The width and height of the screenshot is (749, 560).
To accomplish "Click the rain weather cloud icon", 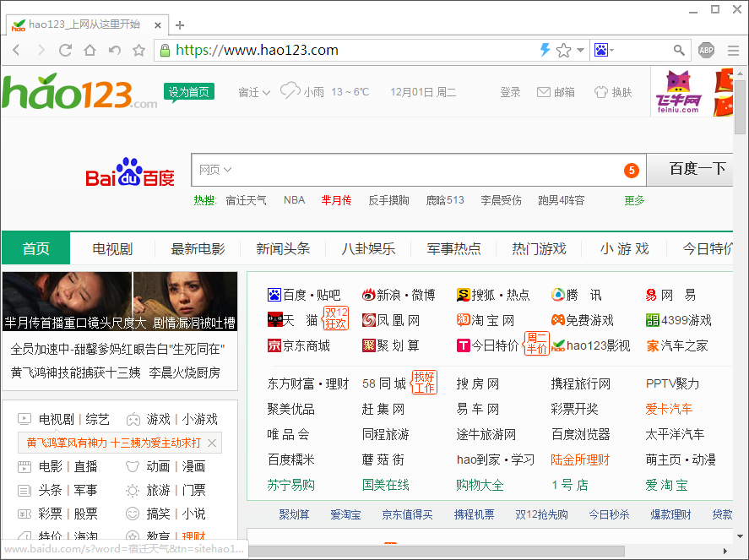I will tap(290, 90).
